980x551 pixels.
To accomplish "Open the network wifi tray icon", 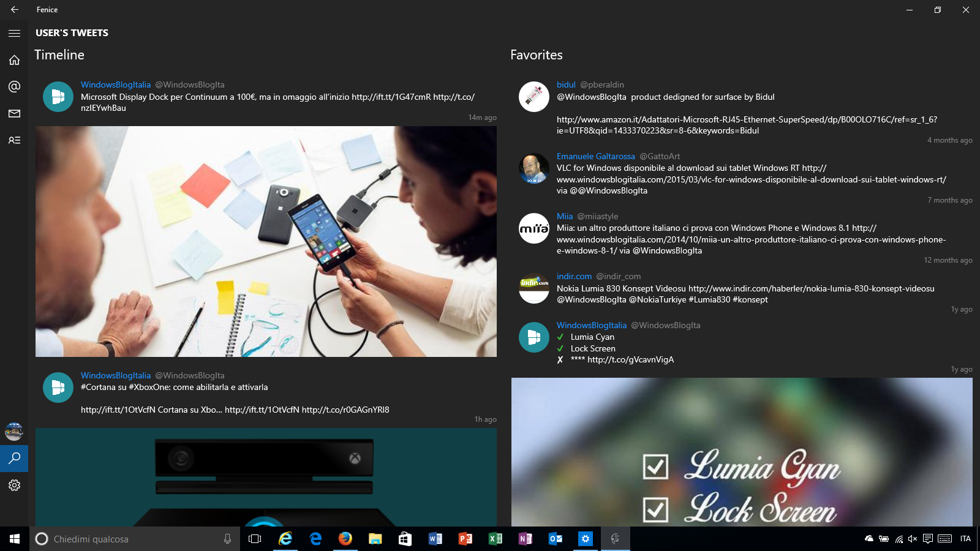I will coord(899,539).
